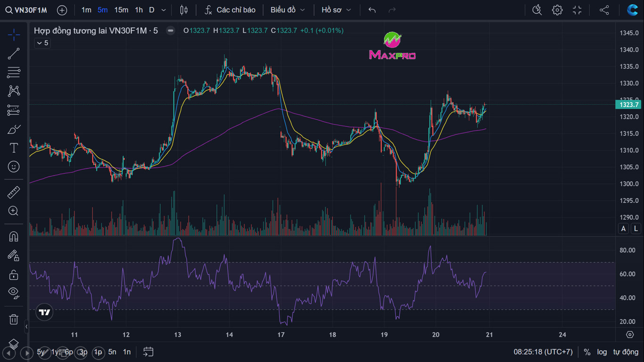Toggle the log scale option
Image resolution: width=644 pixels, height=362 pixels.
pyautogui.click(x=602, y=352)
